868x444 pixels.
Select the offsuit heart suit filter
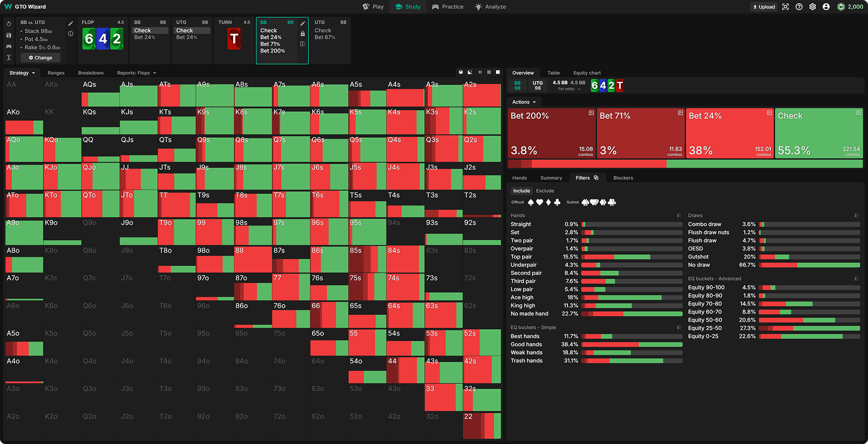540,202
